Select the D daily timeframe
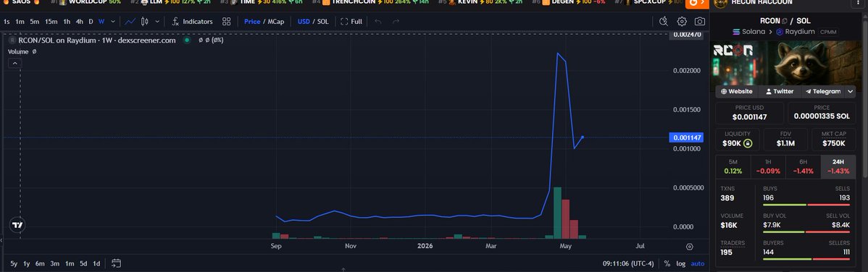 (91, 22)
